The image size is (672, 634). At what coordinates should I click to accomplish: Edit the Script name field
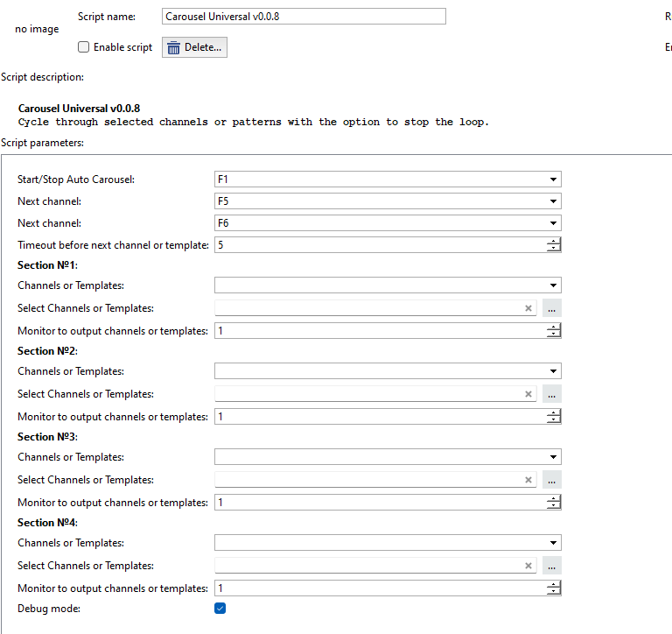pos(304,17)
